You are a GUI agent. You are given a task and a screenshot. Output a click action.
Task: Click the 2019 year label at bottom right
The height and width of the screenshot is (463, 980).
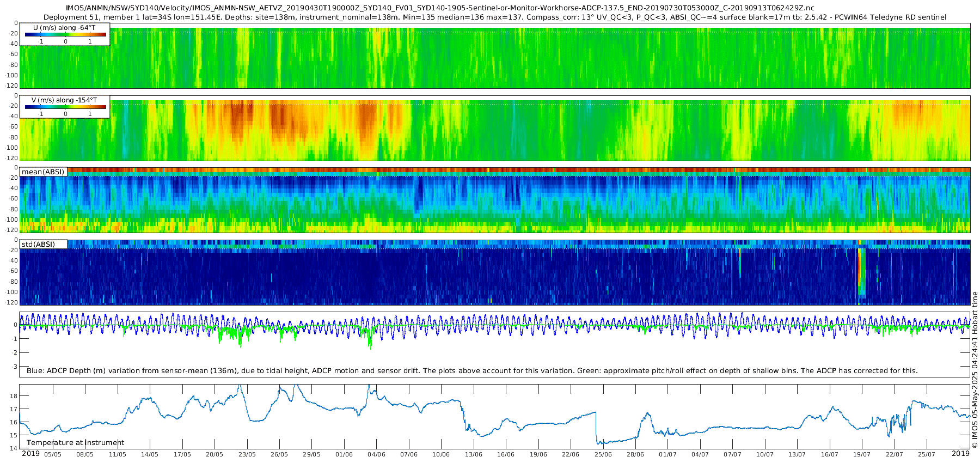click(x=960, y=454)
